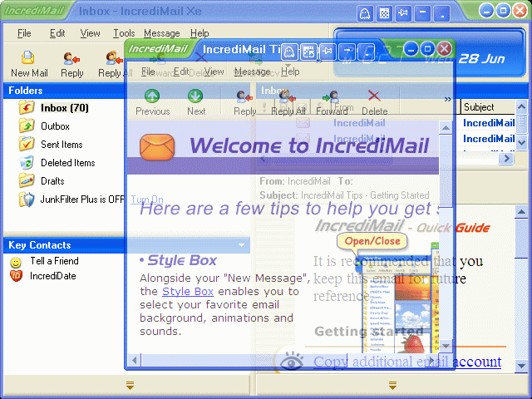The height and width of the screenshot is (399, 532).
Task: Click the IncrediDate heart contact
Action: pyautogui.click(x=16, y=276)
